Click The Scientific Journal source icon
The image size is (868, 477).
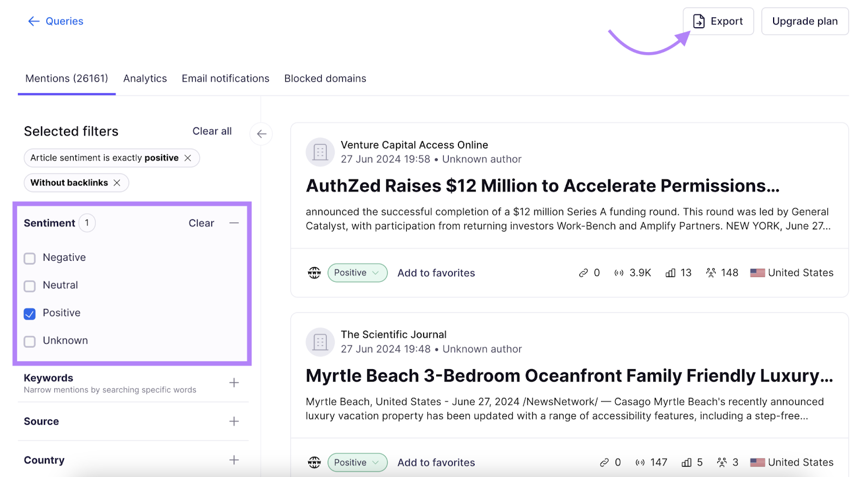[320, 342]
